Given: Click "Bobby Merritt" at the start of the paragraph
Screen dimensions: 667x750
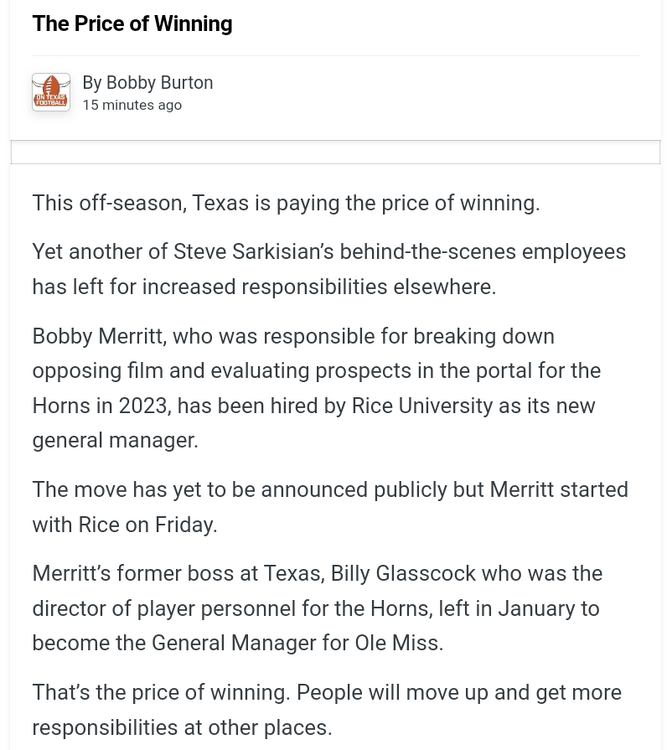Looking at the screenshot, I should (x=98, y=336).
